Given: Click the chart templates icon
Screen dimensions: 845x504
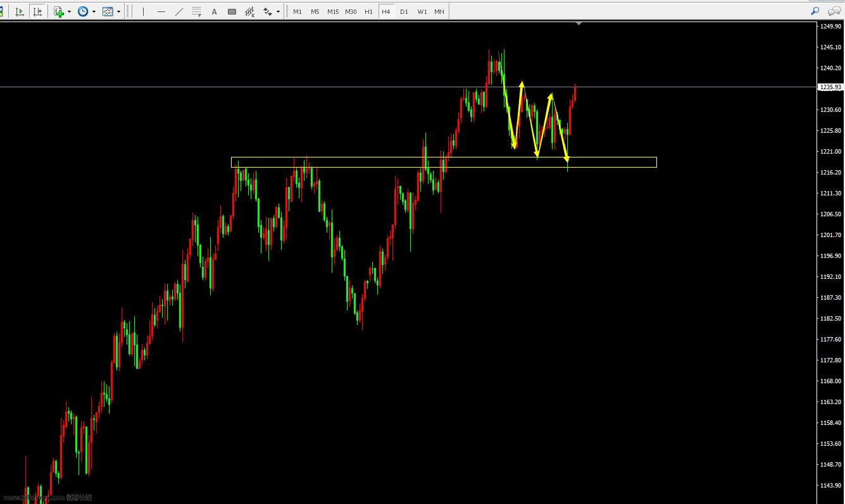Looking at the screenshot, I should (x=108, y=11).
